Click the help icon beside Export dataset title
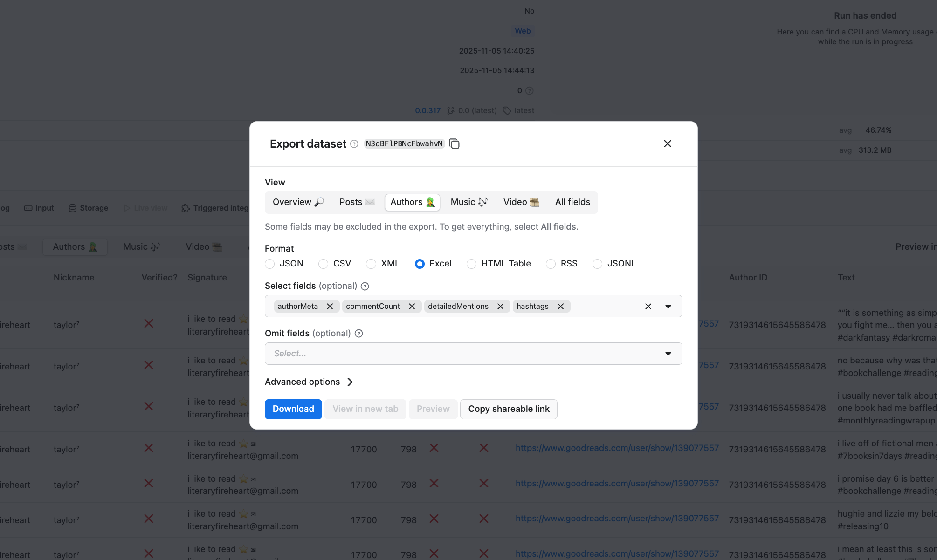This screenshot has width=937, height=560. pos(354,144)
